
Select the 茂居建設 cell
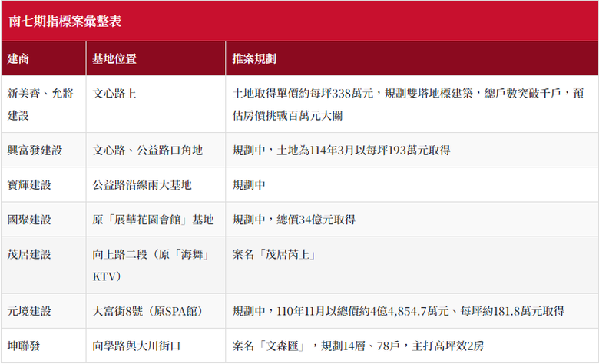tap(44, 265)
